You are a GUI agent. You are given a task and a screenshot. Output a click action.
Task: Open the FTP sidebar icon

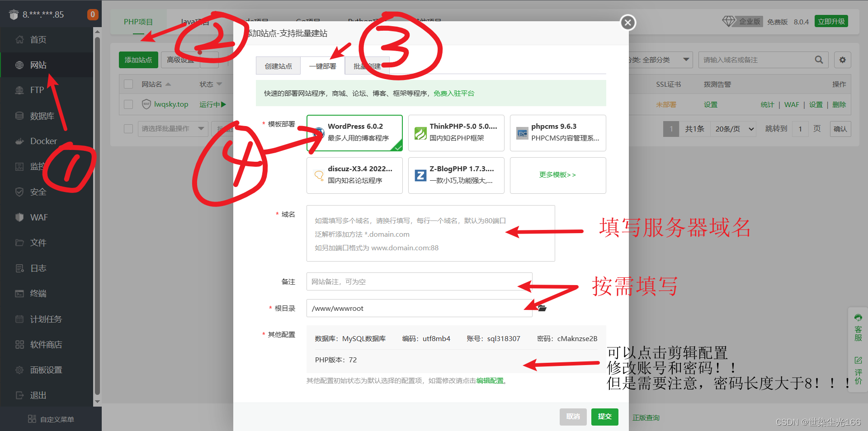click(x=19, y=90)
